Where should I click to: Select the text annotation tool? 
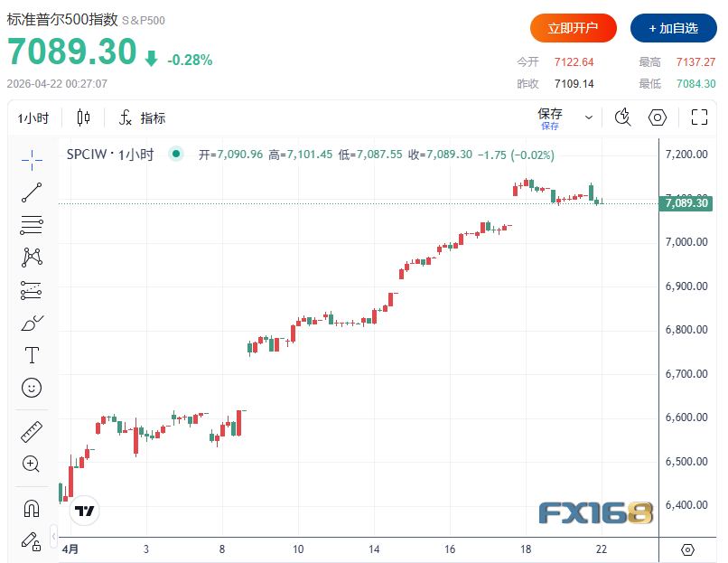click(32, 354)
